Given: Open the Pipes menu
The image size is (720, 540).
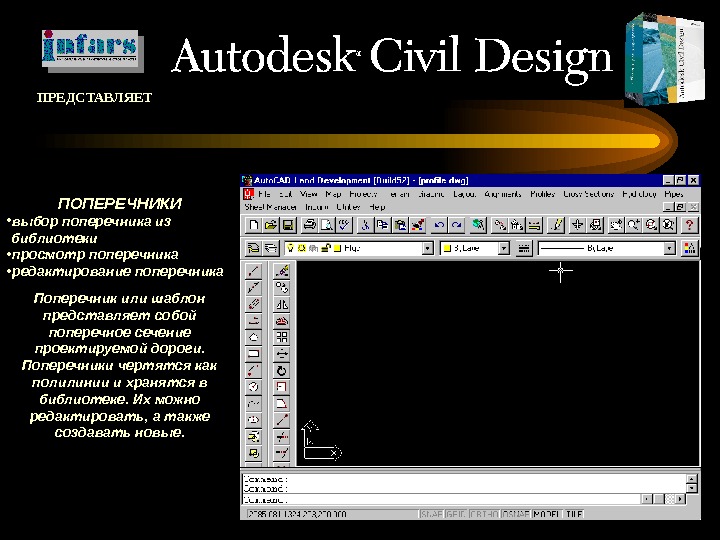Looking at the screenshot, I should click(674, 194).
